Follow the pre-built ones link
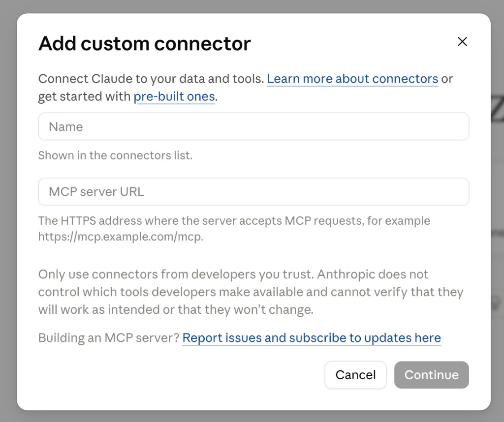The image size is (504, 422). pyautogui.click(x=174, y=96)
